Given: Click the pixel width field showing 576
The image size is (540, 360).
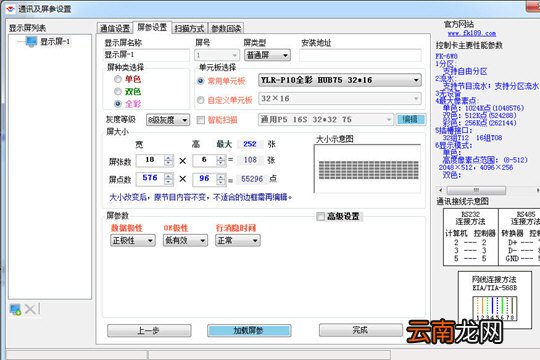Looking at the screenshot, I should click(x=150, y=178).
